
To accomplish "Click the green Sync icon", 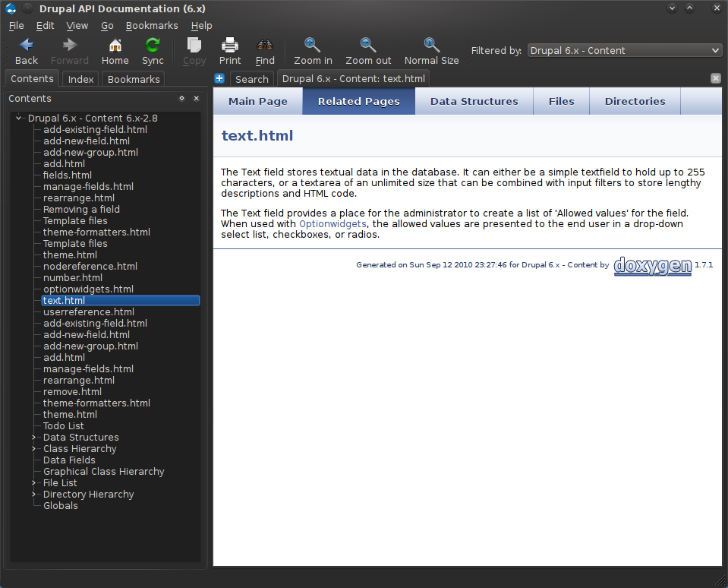I will (153, 45).
